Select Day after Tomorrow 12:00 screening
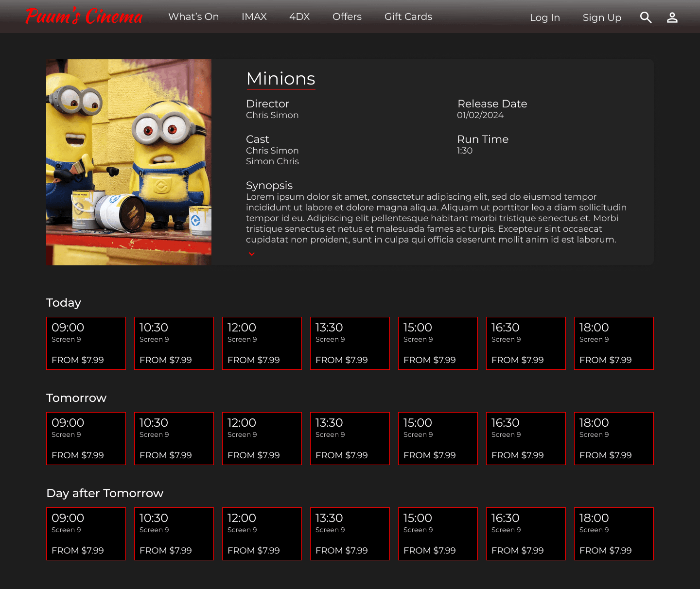The height and width of the screenshot is (589, 700). point(262,534)
